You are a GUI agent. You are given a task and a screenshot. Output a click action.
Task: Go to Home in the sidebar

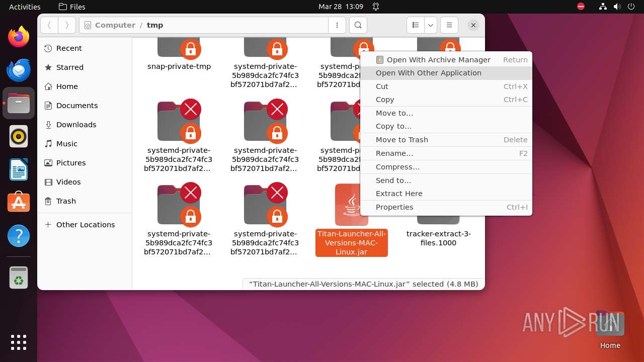(85, 86)
